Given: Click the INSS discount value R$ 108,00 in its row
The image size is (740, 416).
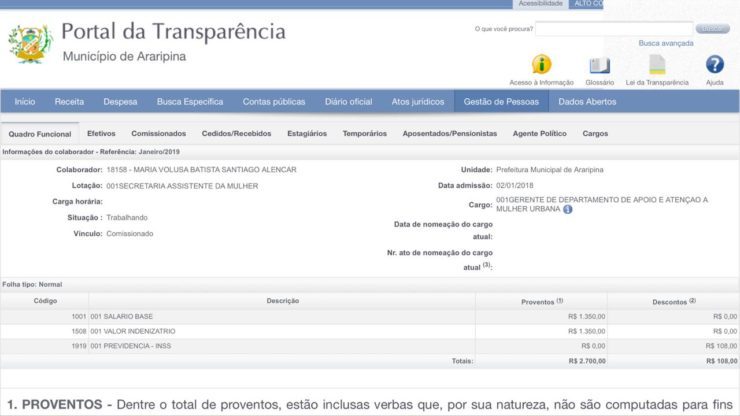Looking at the screenshot, I should 722,346.
